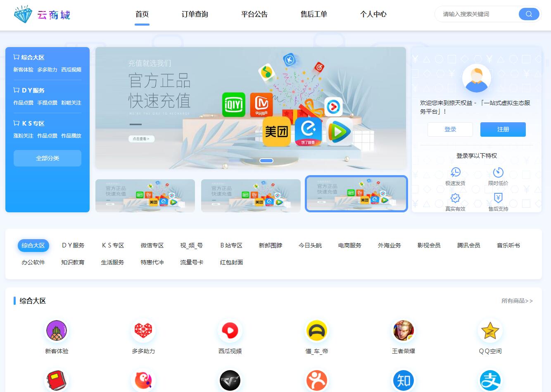Select the 腾讯会员 category tab
Image resolution: width=551 pixels, height=392 pixels.
click(469, 245)
